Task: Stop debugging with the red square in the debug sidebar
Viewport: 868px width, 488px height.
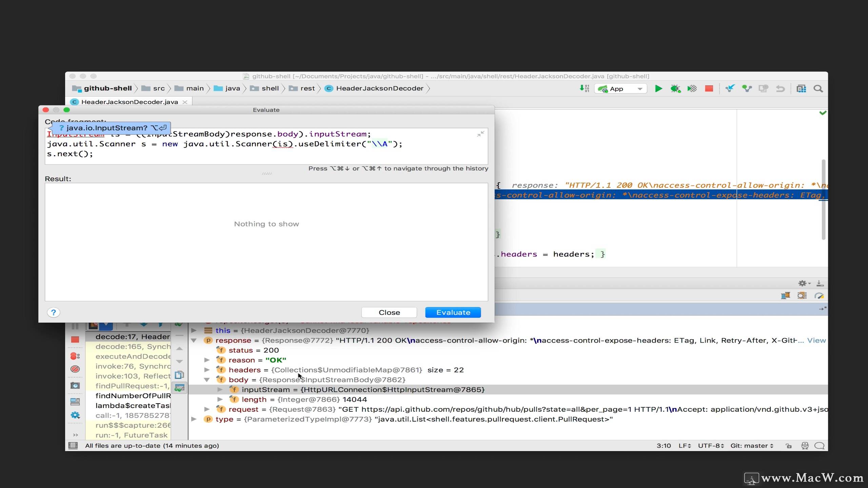Action: click(x=75, y=340)
